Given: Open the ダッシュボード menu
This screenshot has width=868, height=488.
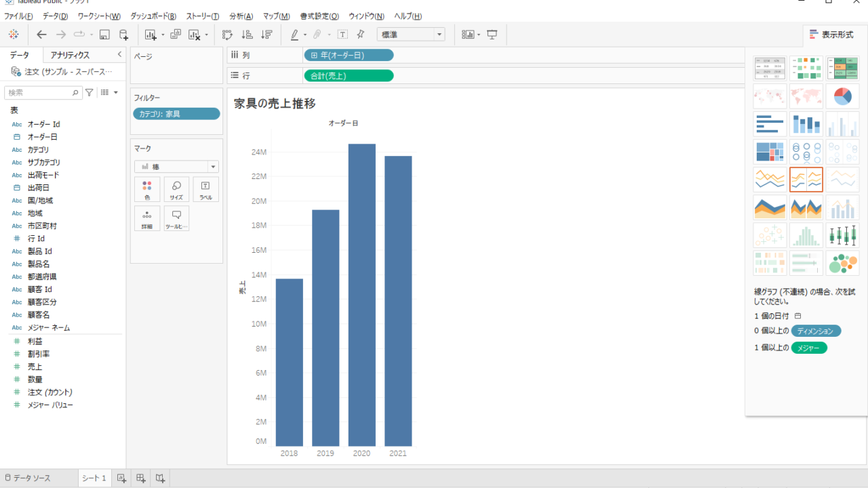Looking at the screenshot, I should point(153,16).
